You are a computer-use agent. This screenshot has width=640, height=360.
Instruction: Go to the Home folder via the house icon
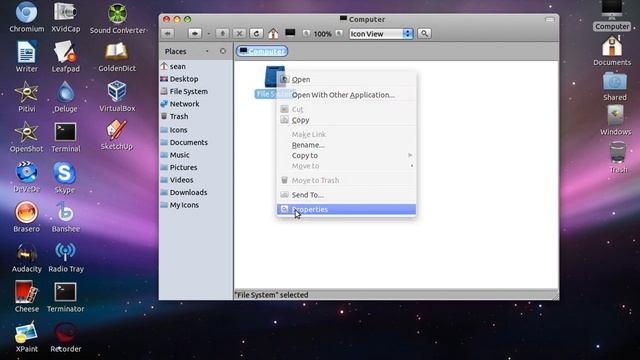273,33
